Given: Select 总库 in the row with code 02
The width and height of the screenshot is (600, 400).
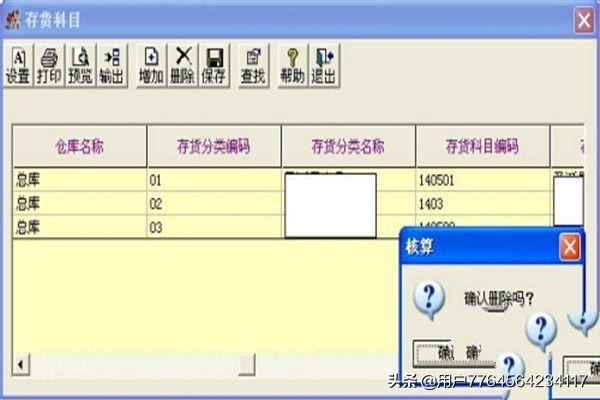Looking at the screenshot, I should click(x=80, y=204).
